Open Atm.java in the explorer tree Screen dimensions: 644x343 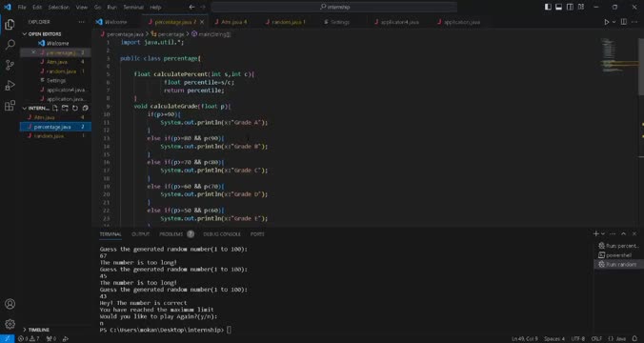click(x=45, y=117)
